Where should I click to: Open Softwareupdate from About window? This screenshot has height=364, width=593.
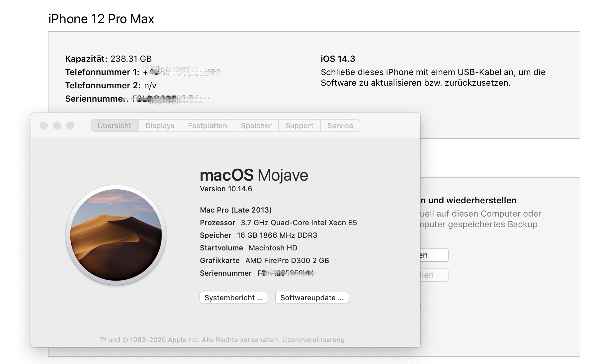(x=312, y=298)
